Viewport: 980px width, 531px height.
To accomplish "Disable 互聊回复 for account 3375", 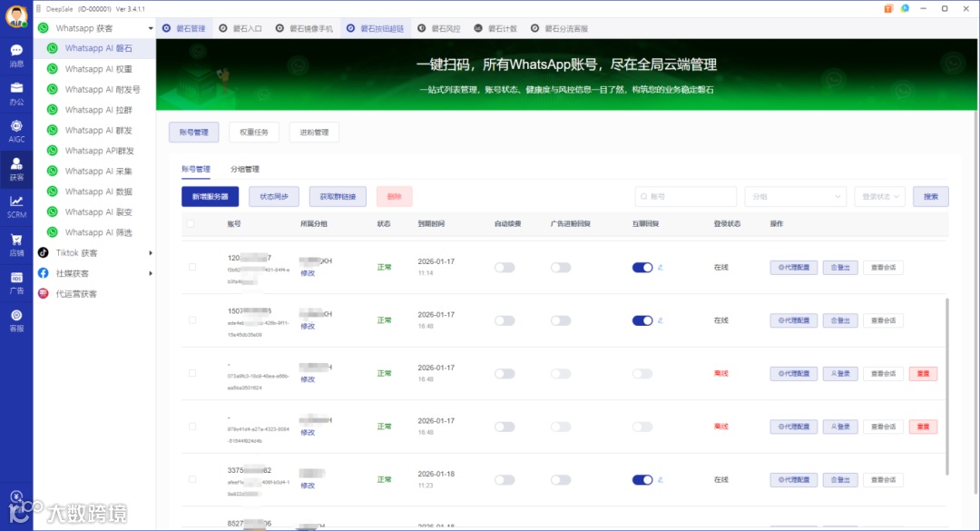I will (644, 479).
